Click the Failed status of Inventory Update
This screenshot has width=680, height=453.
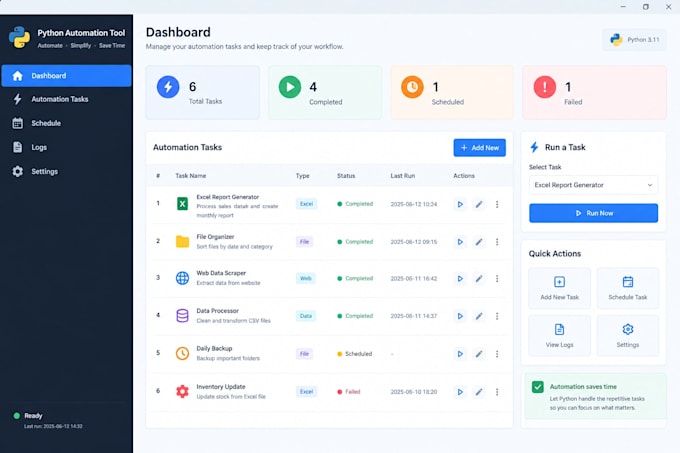click(x=349, y=392)
